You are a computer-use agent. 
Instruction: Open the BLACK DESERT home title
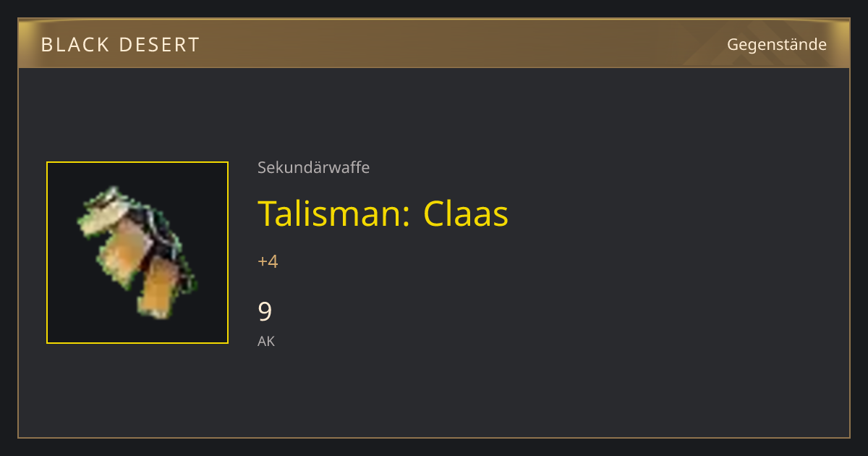pos(120,45)
